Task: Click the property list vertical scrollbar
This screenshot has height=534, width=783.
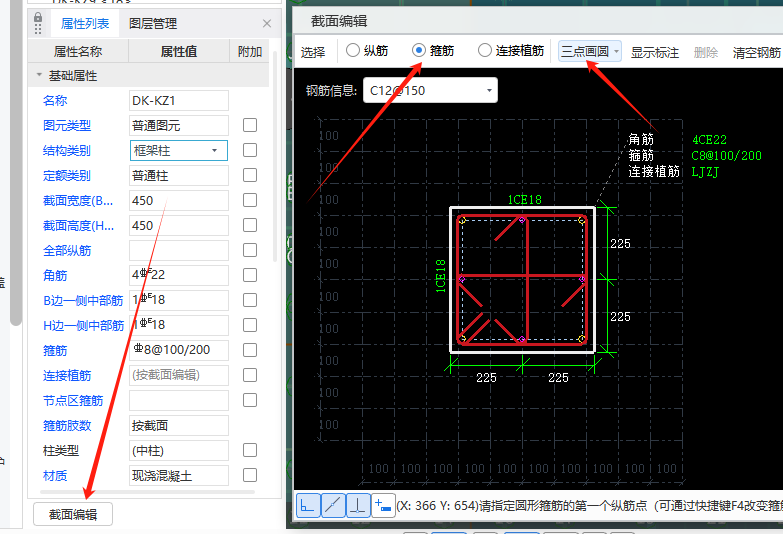Action: pyautogui.click(x=275, y=155)
